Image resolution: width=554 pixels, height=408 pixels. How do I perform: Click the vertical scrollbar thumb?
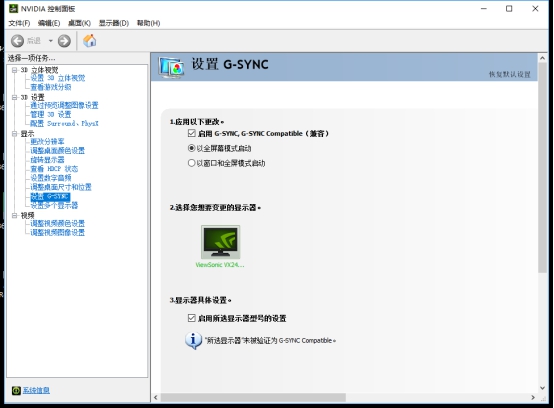click(x=543, y=168)
